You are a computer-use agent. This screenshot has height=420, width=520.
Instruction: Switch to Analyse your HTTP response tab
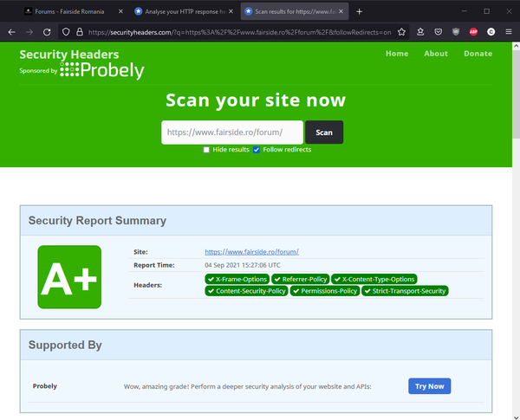tap(185, 11)
